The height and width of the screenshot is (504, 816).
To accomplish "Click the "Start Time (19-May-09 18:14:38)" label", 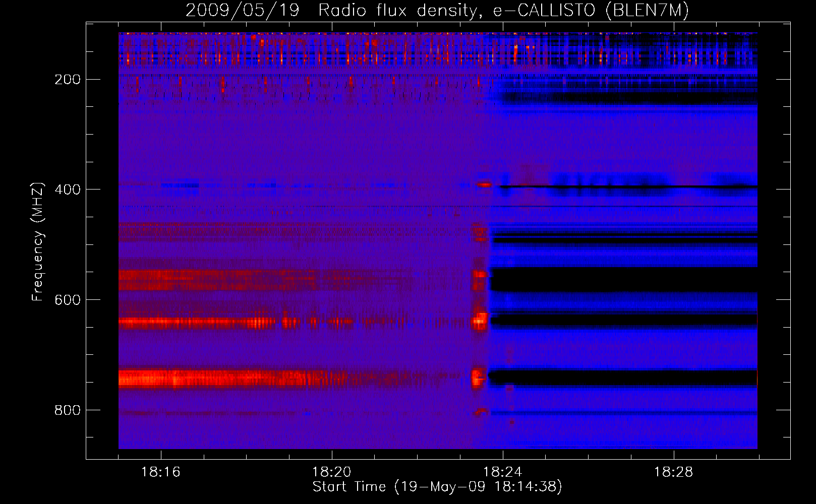I will coord(437,487).
